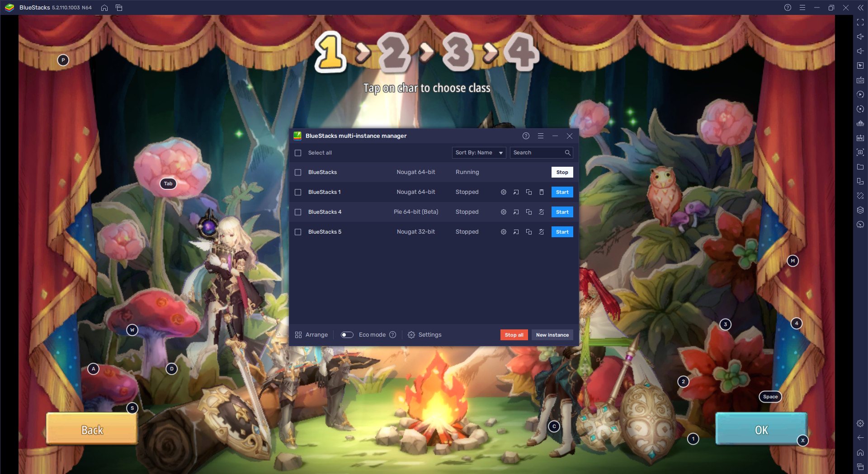Viewport: 868px width, 474px height.
Task: Click the Space key overlay marker
Action: coord(770,397)
